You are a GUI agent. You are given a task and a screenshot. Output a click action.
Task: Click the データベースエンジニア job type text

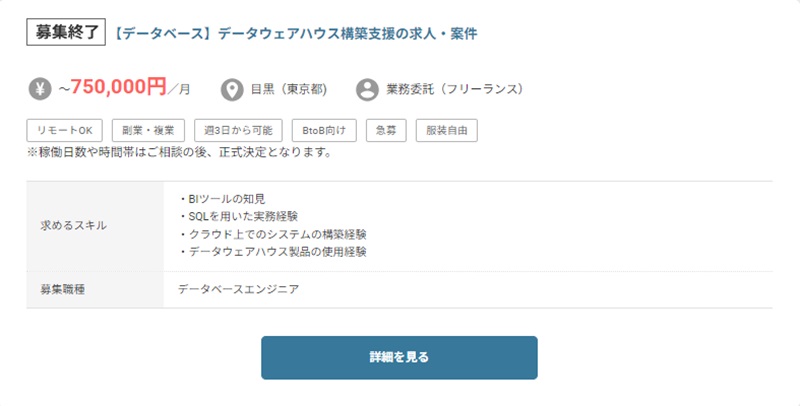[x=238, y=290]
